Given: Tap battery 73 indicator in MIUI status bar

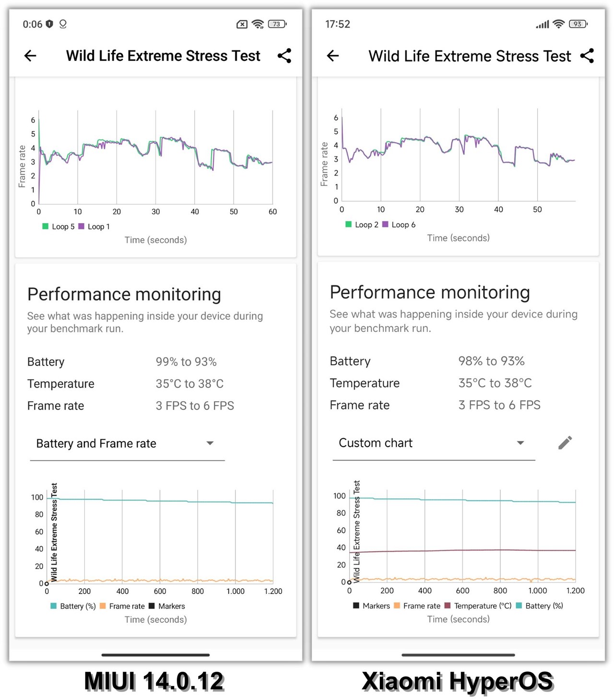Looking at the screenshot, I should pyautogui.click(x=277, y=24).
